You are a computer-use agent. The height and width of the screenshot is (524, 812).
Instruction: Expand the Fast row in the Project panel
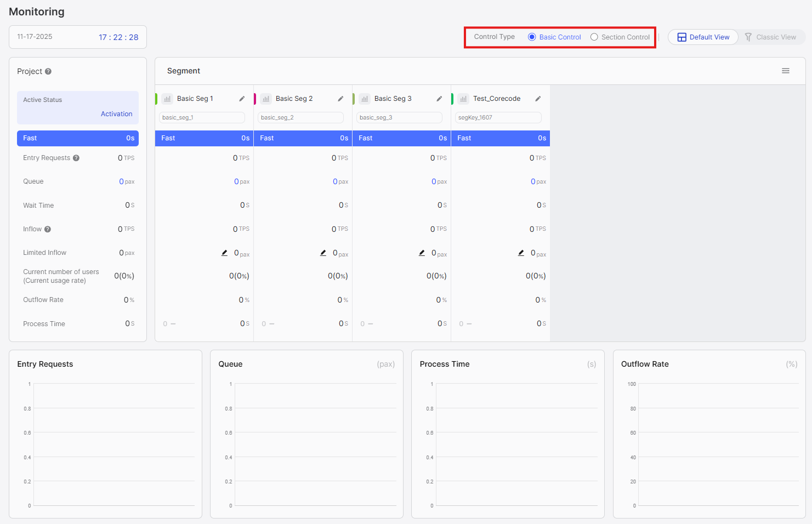(77, 138)
